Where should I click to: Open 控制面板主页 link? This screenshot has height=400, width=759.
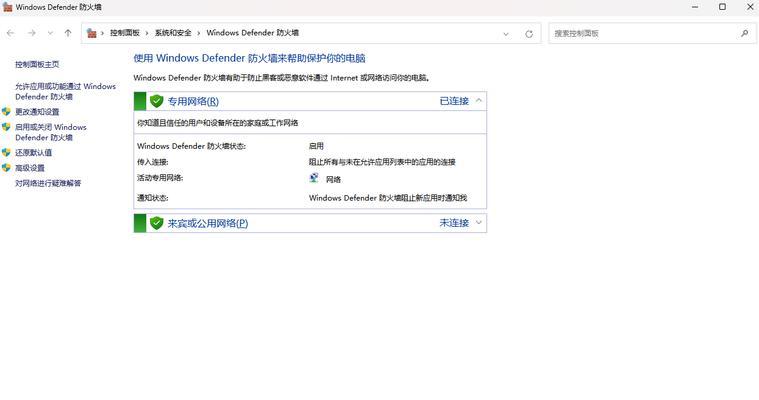coord(37,64)
